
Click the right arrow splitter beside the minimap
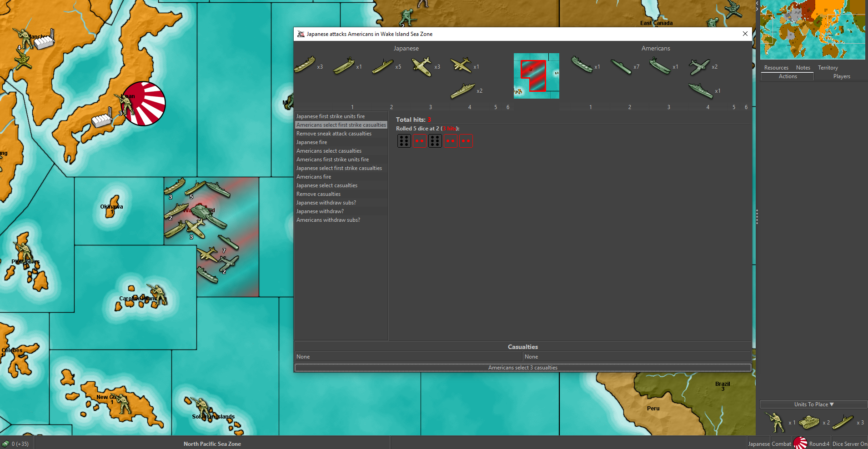point(757,9)
